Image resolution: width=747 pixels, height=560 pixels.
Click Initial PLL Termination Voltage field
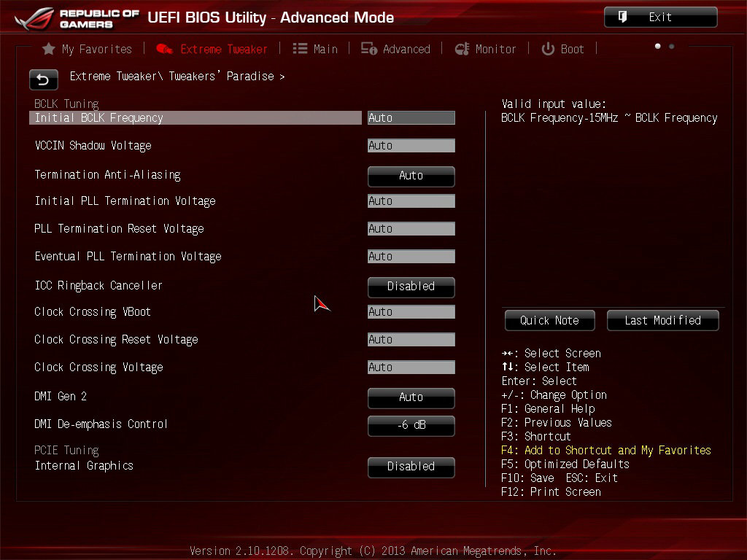[x=411, y=201]
